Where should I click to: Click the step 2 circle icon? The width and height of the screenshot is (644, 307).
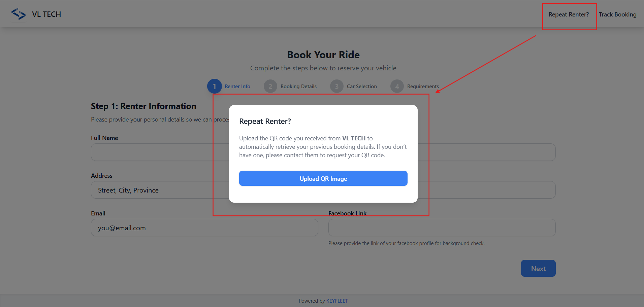coord(270,87)
